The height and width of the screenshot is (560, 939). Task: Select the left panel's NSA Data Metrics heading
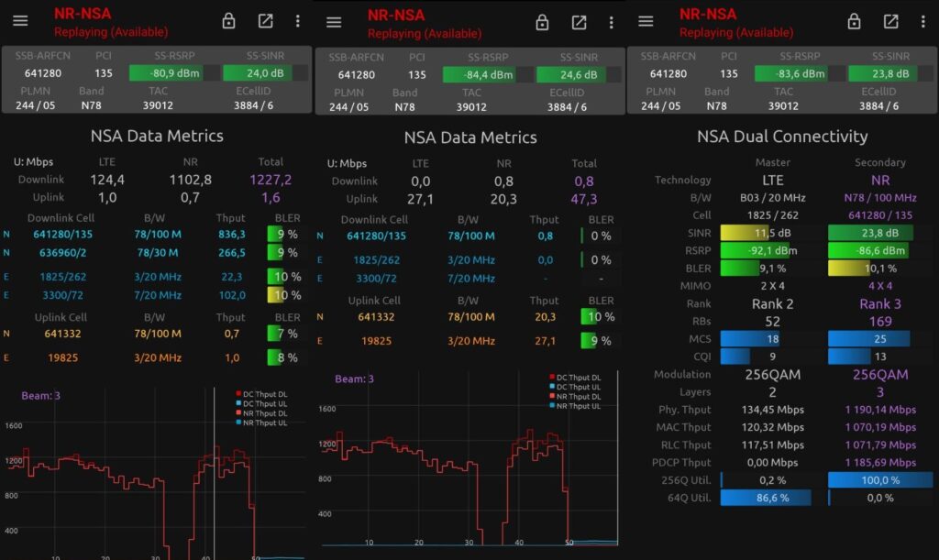tap(157, 136)
